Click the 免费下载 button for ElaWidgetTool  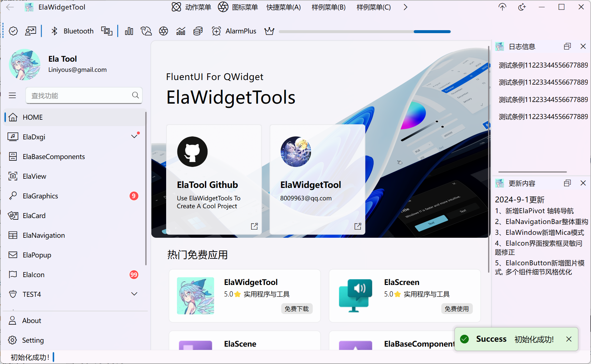pyautogui.click(x=297, y=309)
